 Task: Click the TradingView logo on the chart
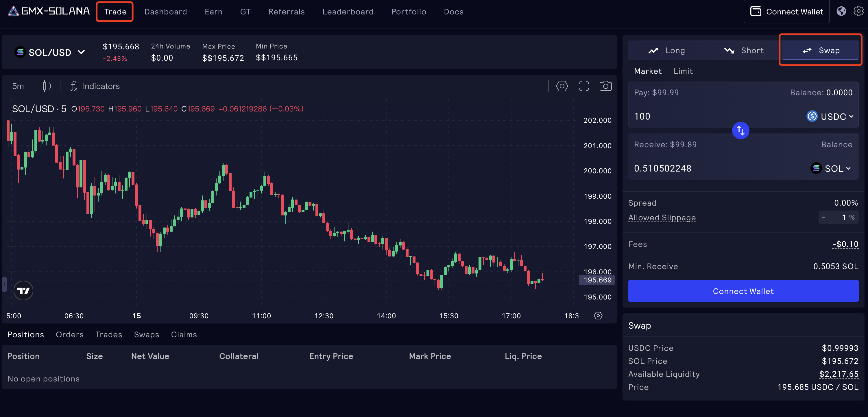coord(23,291)
